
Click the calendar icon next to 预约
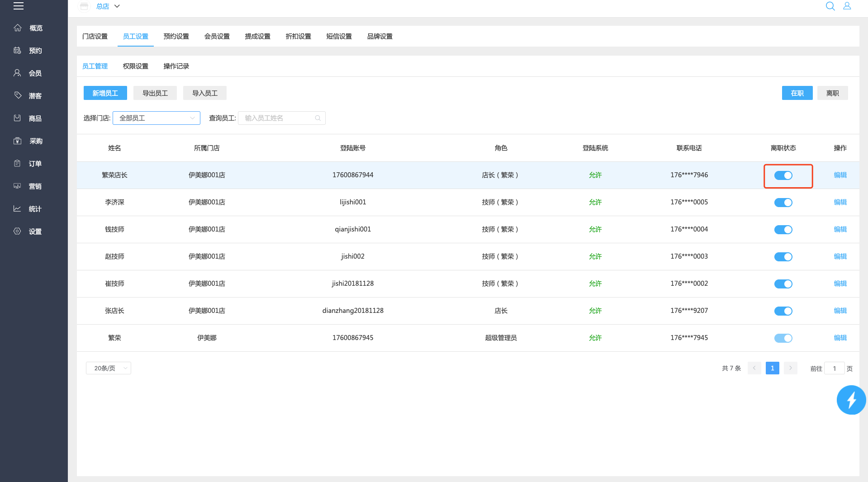tap(18, 50)
